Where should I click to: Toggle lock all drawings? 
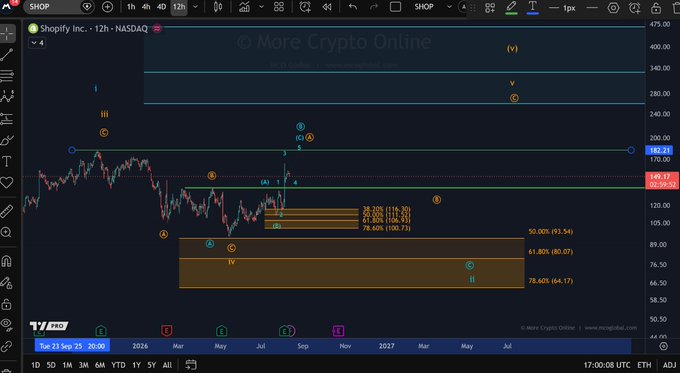click(7, 304)
